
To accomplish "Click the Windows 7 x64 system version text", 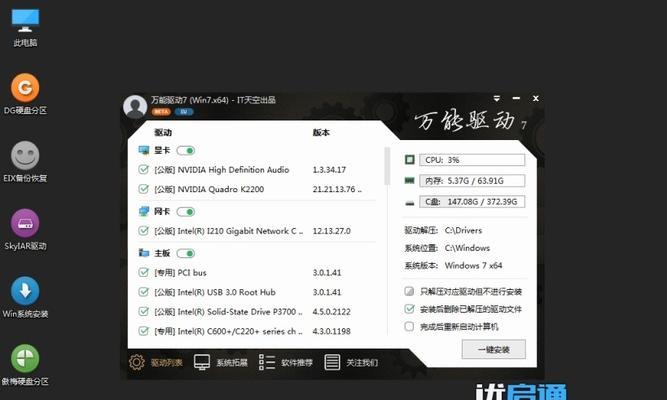I will (473, 266).
